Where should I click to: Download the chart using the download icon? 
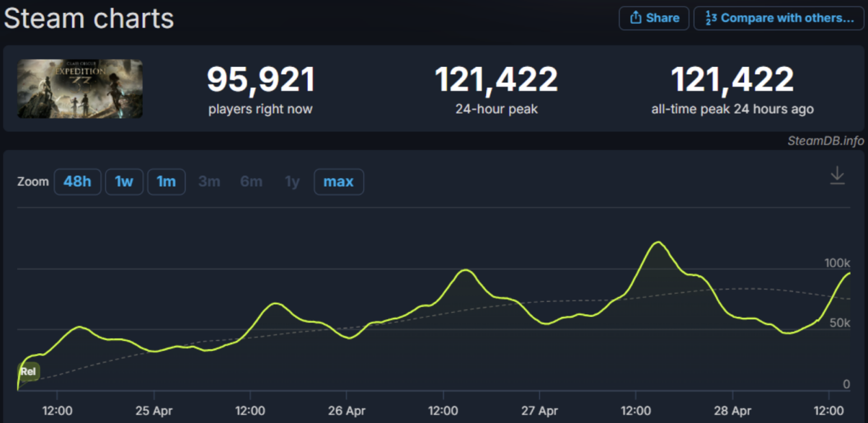[x=837, y=176]
